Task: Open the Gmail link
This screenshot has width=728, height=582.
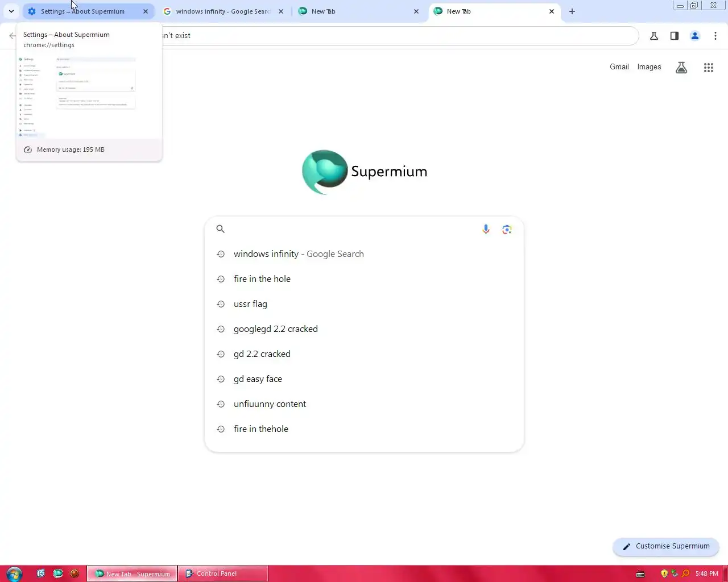Action: pyautogui.click(x=619, y=67)
